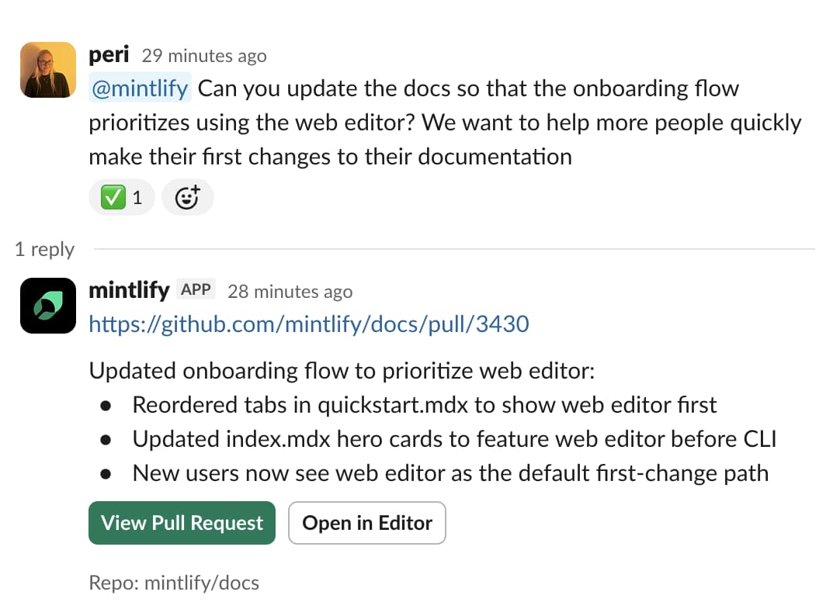This screenshot has width=840, height=616.
Task: Select peri's avatar thumbnail
Action: pyautogui.click(x=47, y=69)
